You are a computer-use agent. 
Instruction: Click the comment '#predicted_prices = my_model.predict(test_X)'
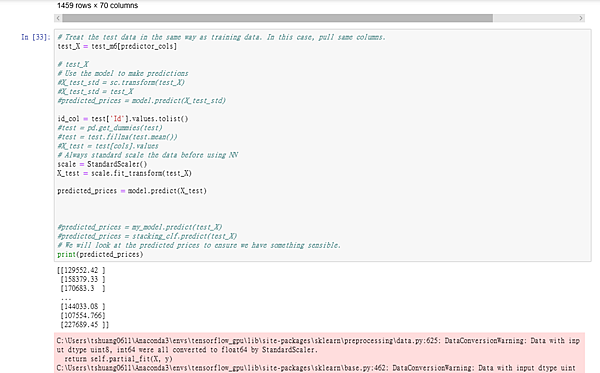pos(140,227)
